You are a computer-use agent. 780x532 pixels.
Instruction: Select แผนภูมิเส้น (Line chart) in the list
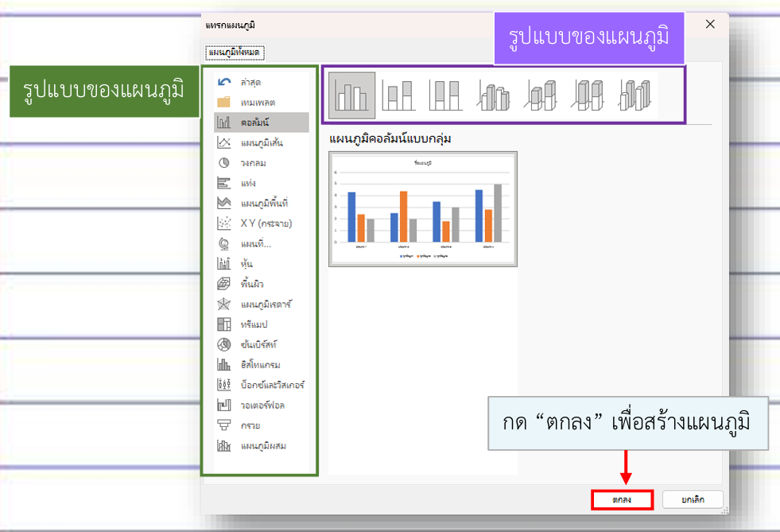tap(261, 143)
